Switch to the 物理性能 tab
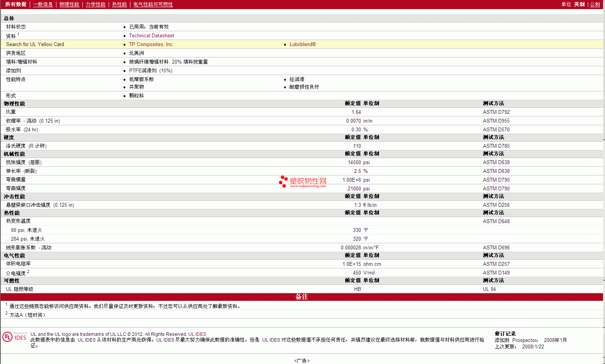 pos(69,5)
